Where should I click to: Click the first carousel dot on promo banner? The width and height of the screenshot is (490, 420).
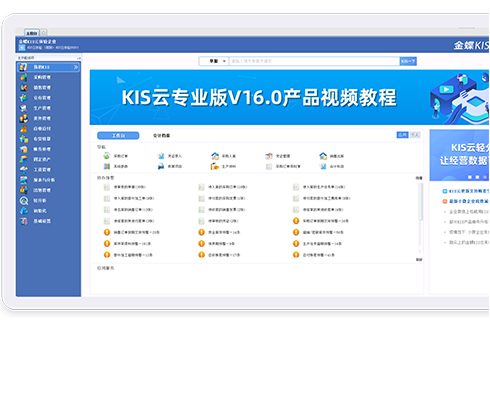pyautogui.click(x=469, y=177)
